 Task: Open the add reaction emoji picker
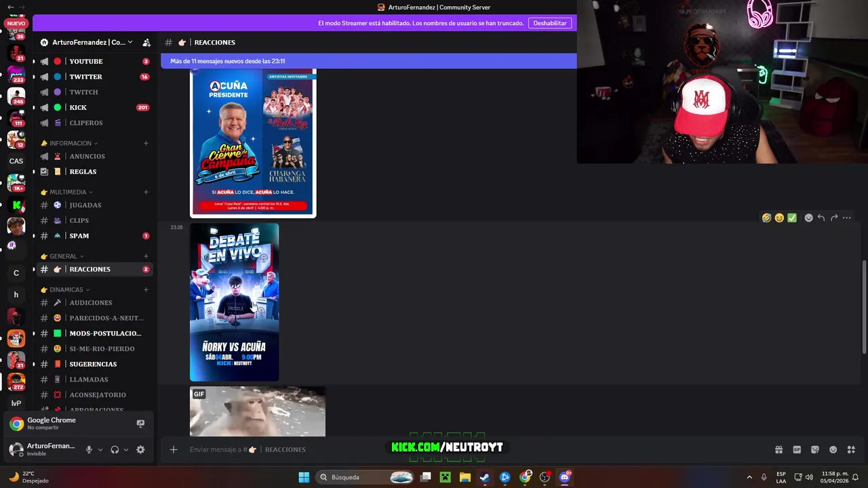coord(808,218)
